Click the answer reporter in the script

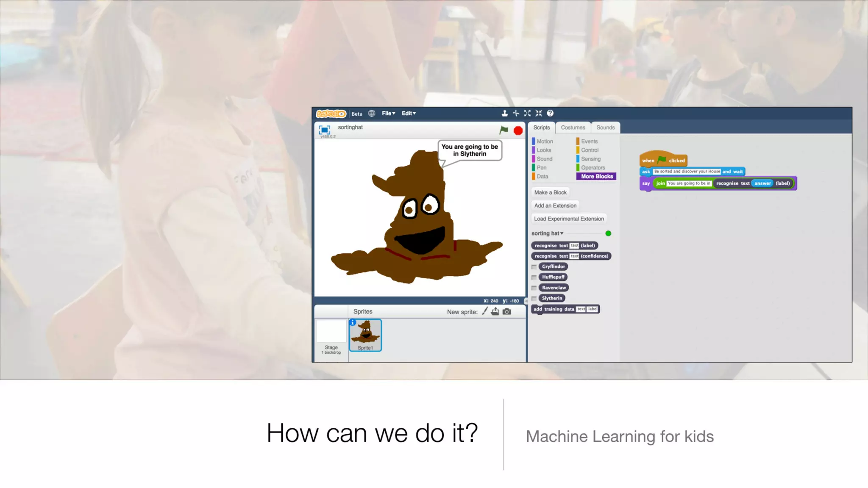762,183
